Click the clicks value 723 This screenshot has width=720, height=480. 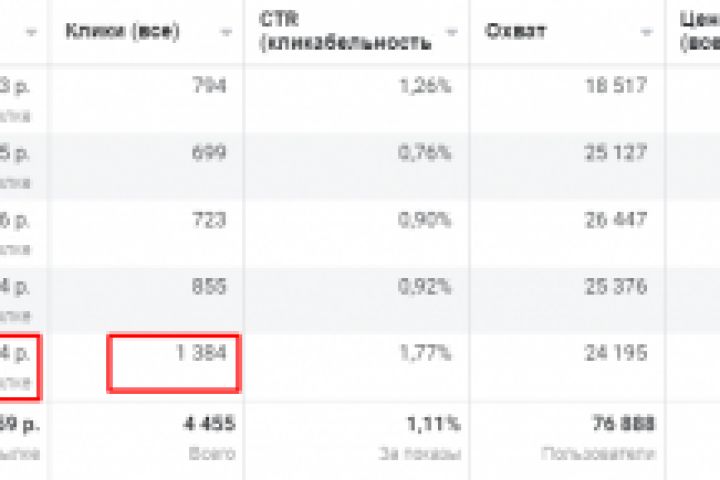click(208, 220)
